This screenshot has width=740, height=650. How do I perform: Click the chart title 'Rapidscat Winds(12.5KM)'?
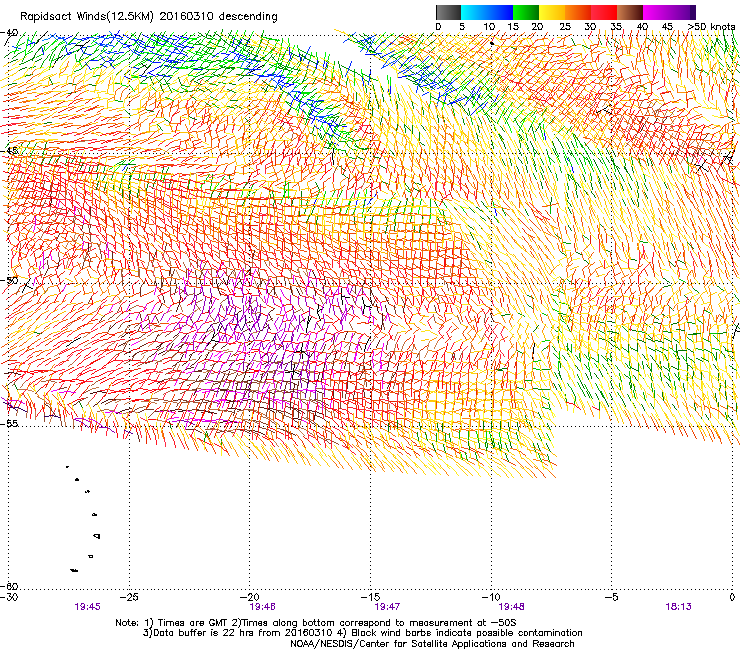coord(87,17)
